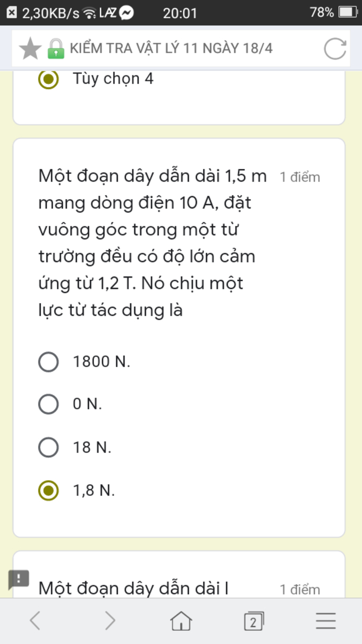Open the browser home page icon

tap(181, 621)
